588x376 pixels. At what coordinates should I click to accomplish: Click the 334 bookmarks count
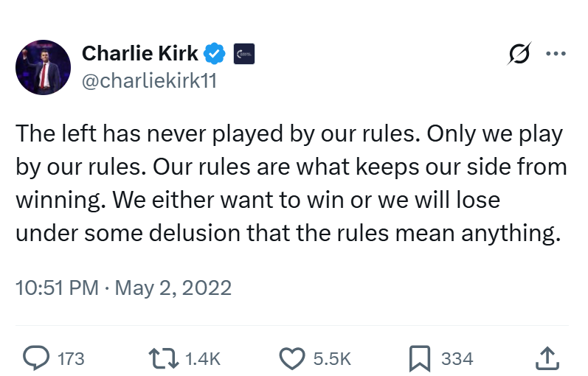coord(457,359)
